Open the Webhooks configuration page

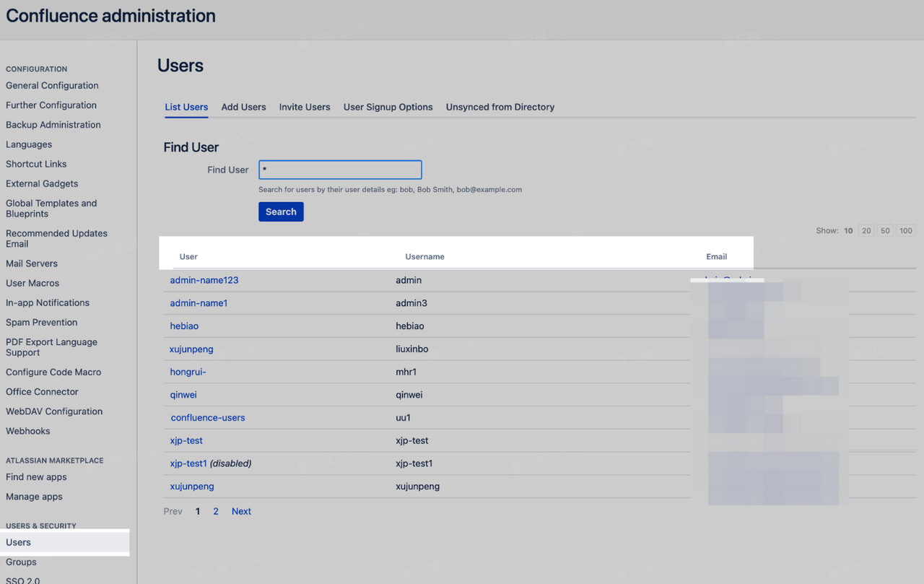coord(27,431)
